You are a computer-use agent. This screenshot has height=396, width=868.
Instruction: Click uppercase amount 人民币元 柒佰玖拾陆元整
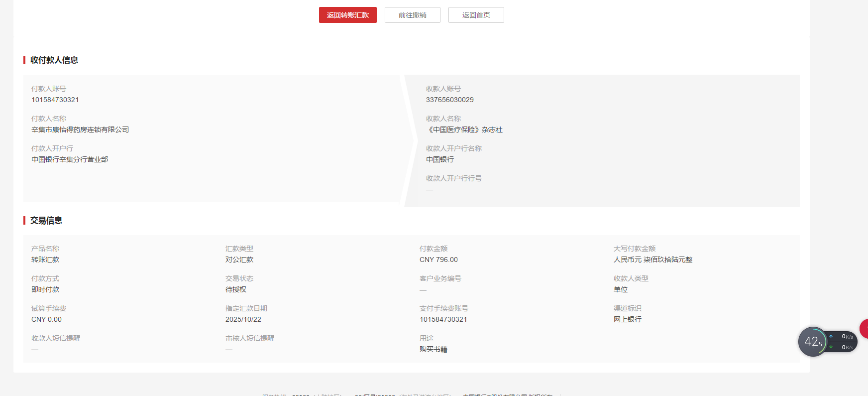tap(652, 260)
